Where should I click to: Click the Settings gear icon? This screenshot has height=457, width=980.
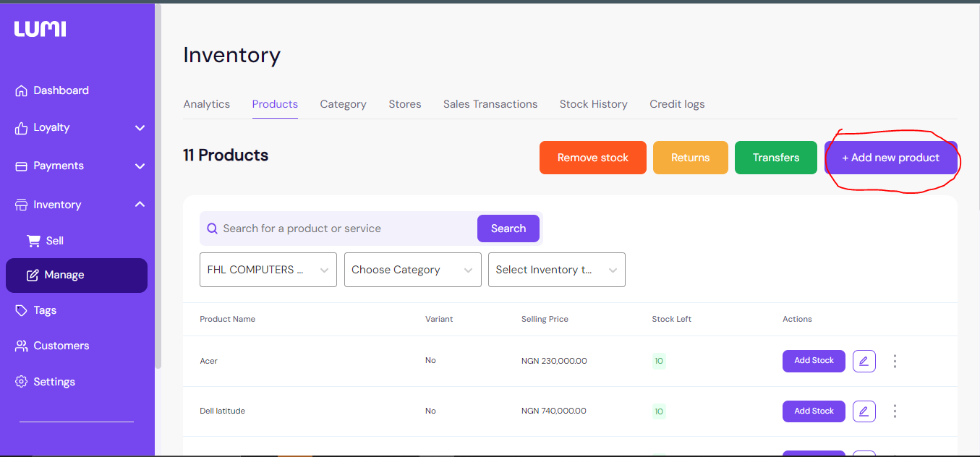(x=21, y=382)
